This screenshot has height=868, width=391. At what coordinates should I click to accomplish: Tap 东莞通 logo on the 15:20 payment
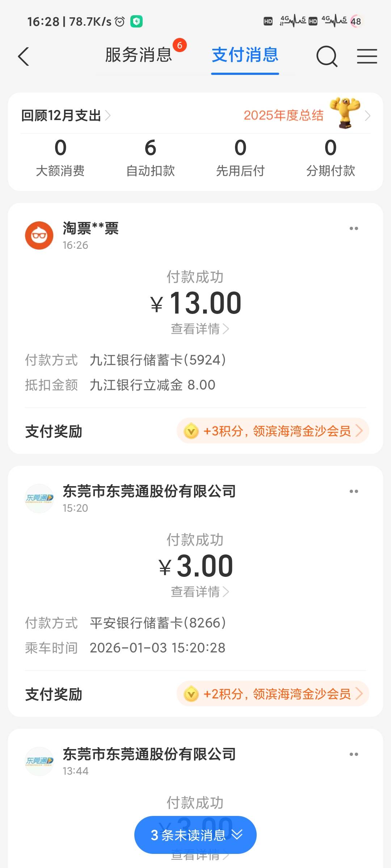click(x=39, y=498)
